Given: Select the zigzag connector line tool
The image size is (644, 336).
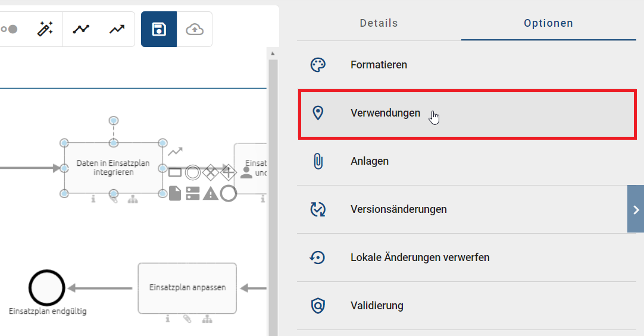Looking at the screenshot, I should pos(81,29).
